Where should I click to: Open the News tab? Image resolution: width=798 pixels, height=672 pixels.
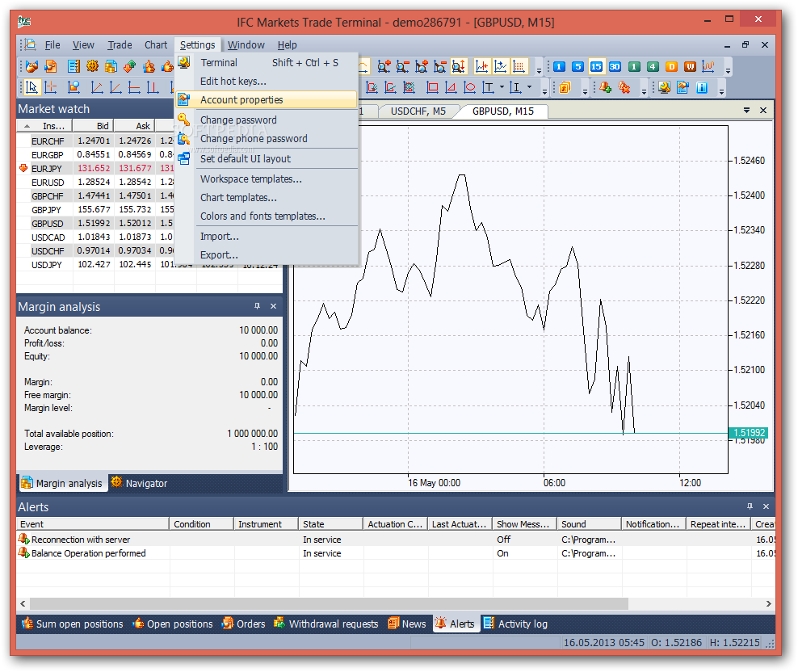(407, 624)
